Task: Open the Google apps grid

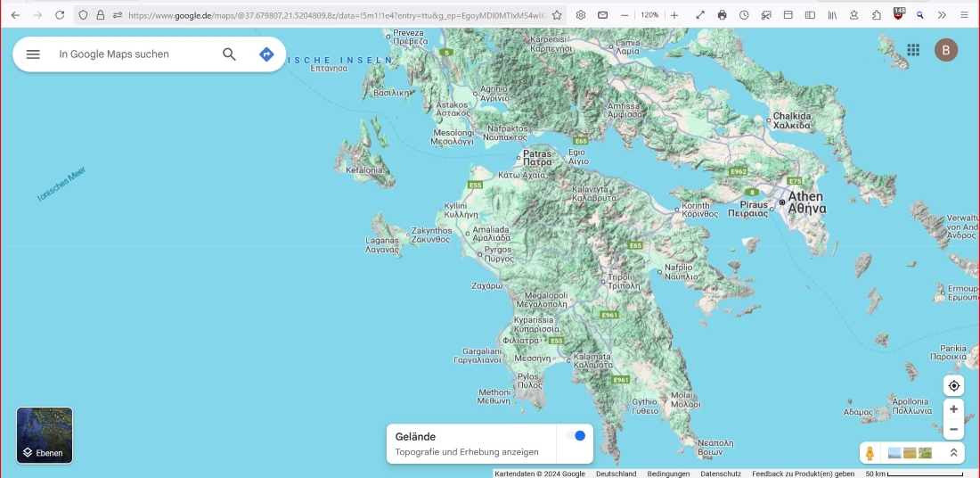Action: [x=913, y=50]
